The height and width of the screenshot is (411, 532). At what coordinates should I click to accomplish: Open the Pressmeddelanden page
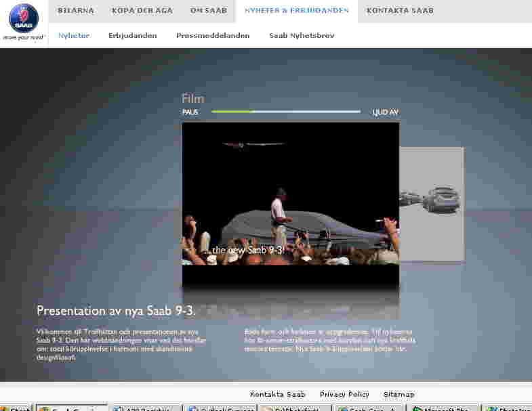click(213, 35)
